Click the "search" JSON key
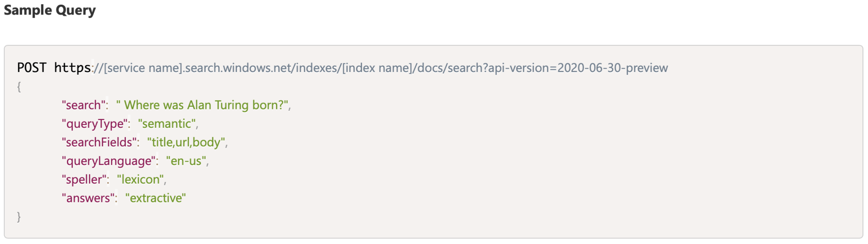 (x=83, y=105)
